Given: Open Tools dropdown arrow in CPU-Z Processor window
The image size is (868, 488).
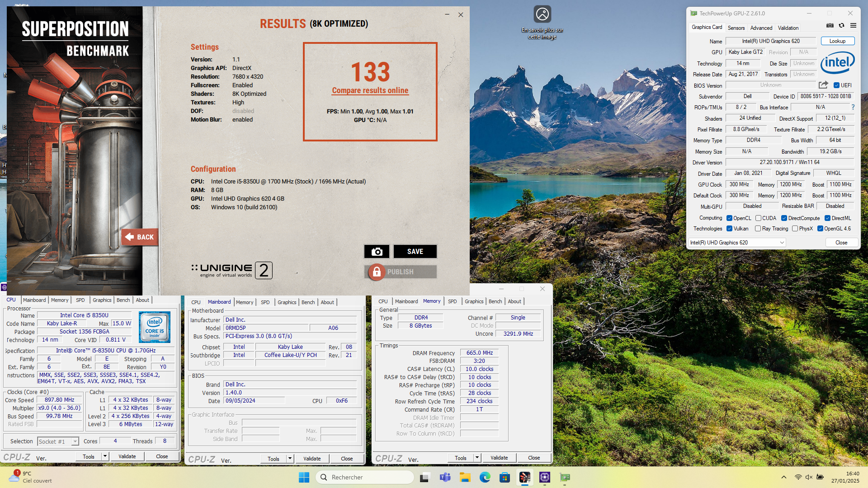Looking at the screenshot, I should click(105, 456).
